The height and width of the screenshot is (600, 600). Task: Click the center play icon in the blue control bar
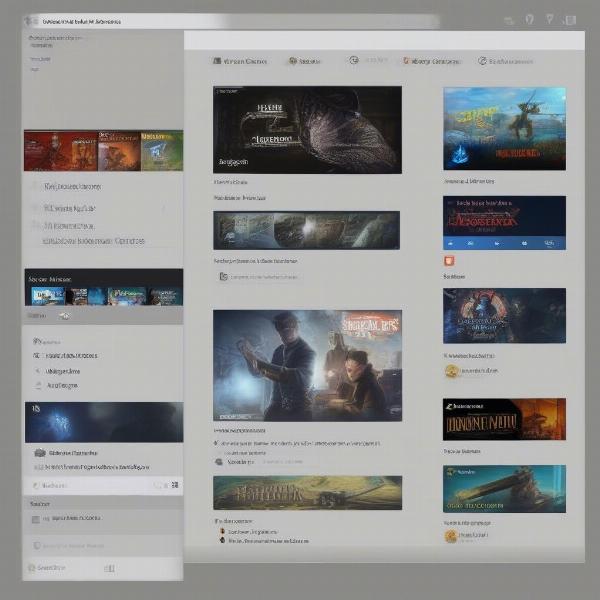[497, 243]
